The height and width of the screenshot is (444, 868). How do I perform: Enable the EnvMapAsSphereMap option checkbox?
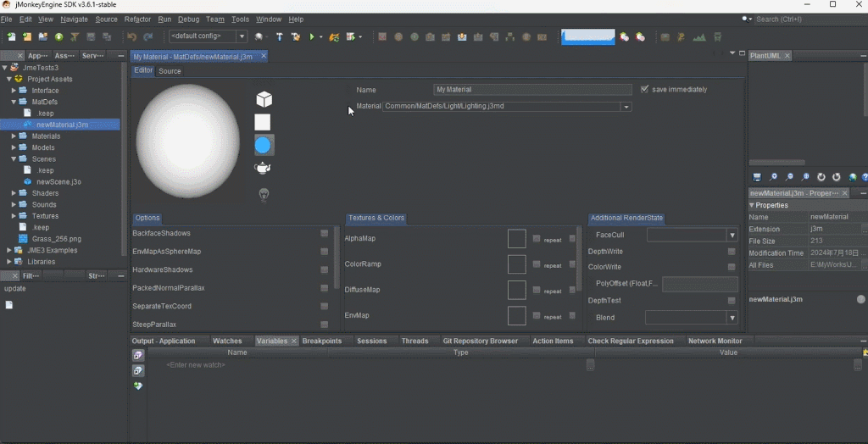click(x=325, y=252)
